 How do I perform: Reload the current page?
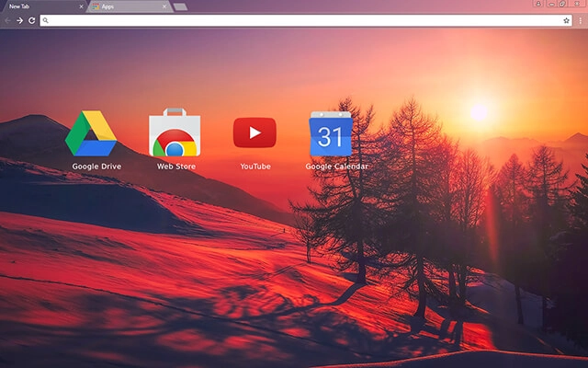(32, 20)
